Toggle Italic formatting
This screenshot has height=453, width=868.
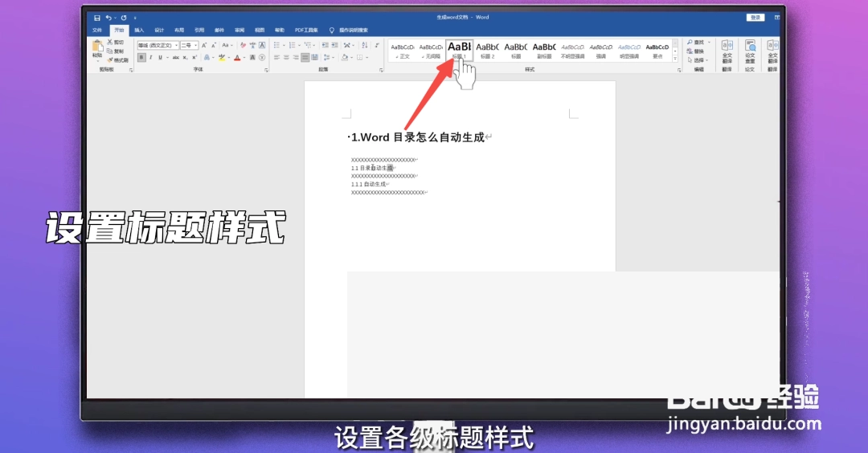pos(150,58)
